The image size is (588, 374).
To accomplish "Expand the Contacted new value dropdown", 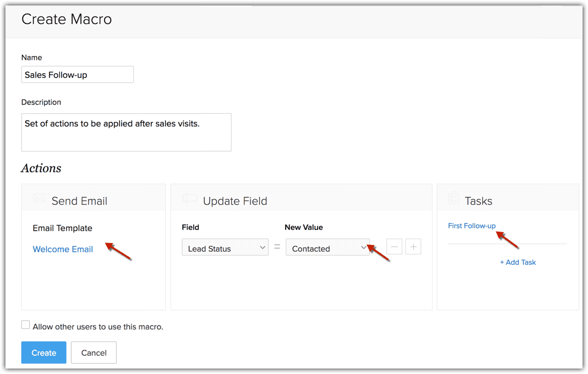I will [x=327, y=248].
